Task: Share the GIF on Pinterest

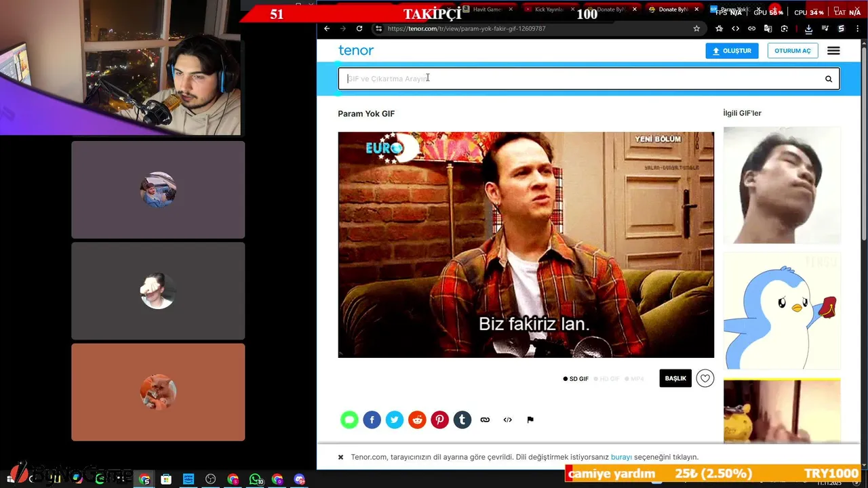Action: click(x=439, y=420)
